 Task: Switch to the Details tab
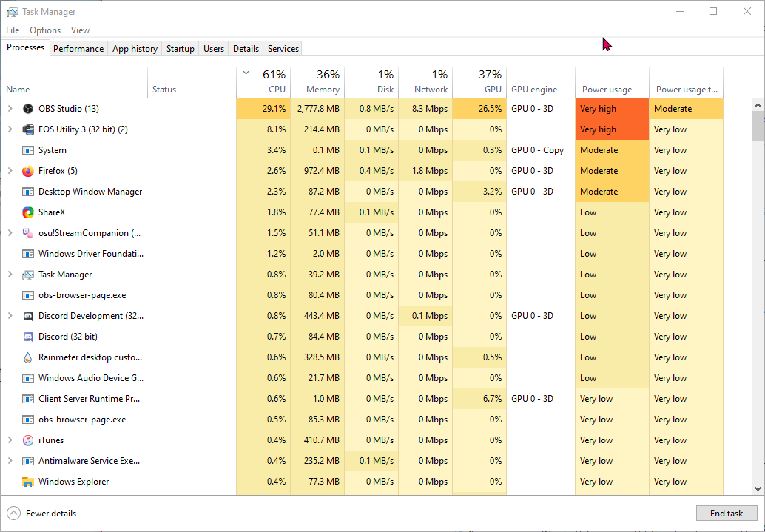click(246, 49)
